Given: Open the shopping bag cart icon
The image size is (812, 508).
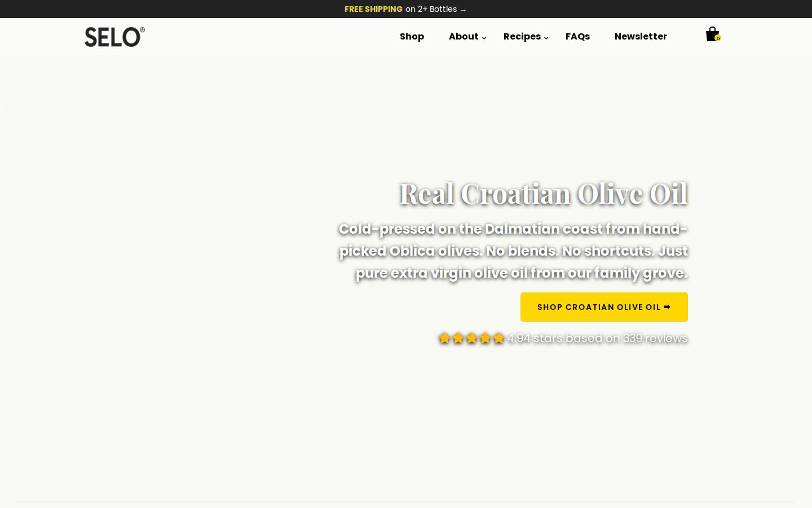Looking at the screenshot, I should point(713,34).
